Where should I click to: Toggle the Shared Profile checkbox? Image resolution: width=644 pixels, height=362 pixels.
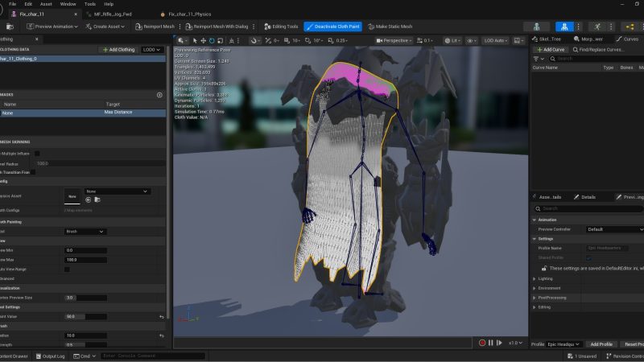588,257
